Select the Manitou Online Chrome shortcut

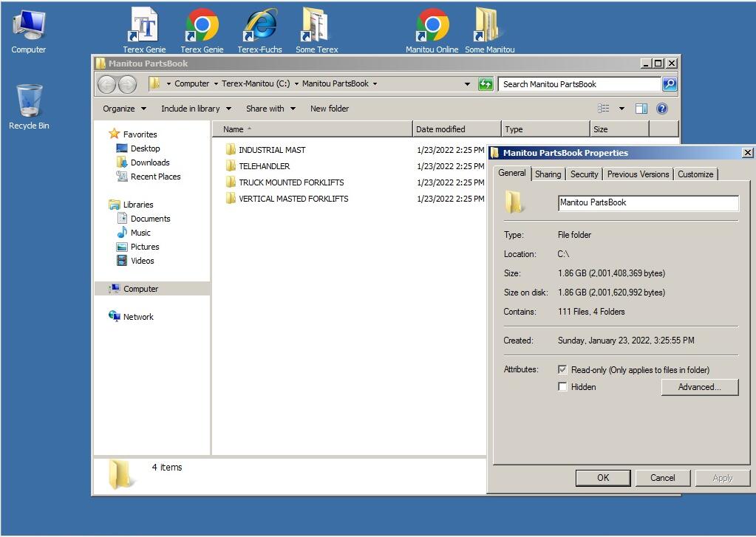point(432,30)
